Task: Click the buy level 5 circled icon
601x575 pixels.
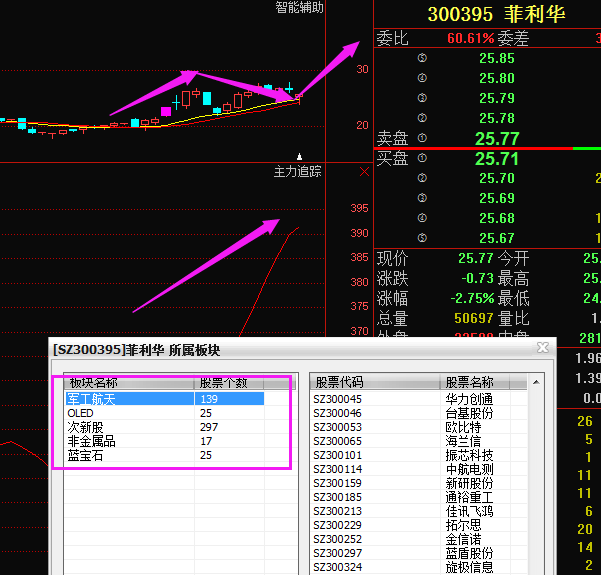Action: pos(422,238)
